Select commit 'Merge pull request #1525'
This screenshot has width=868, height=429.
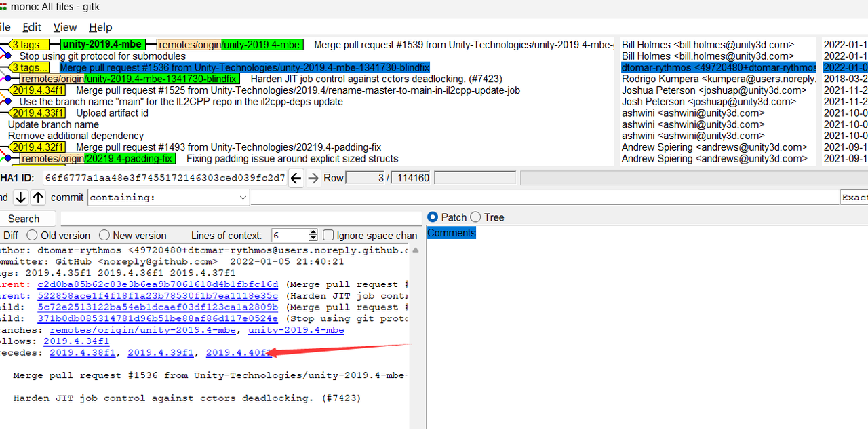(298, 90)
